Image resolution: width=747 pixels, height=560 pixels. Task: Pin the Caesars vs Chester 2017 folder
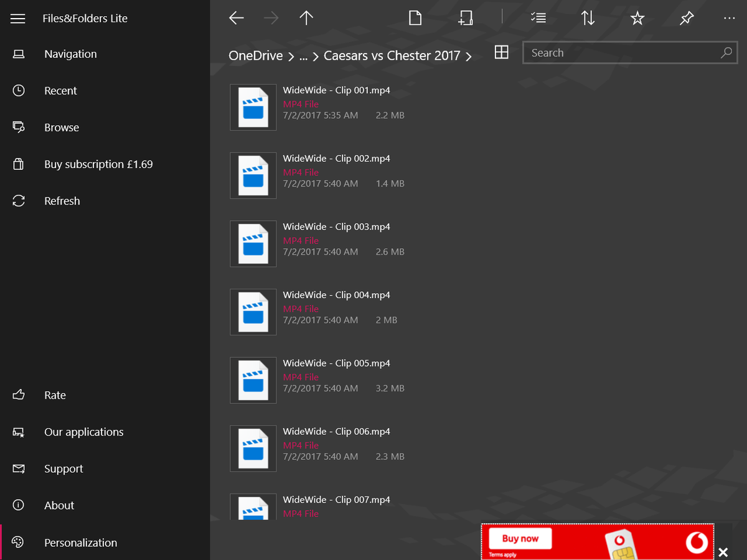point(687,18)
